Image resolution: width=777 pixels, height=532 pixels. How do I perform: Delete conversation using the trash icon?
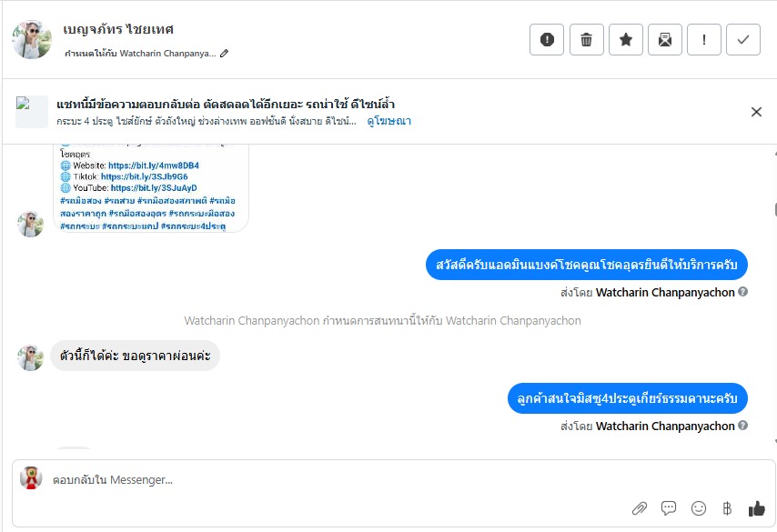point(587,39)
